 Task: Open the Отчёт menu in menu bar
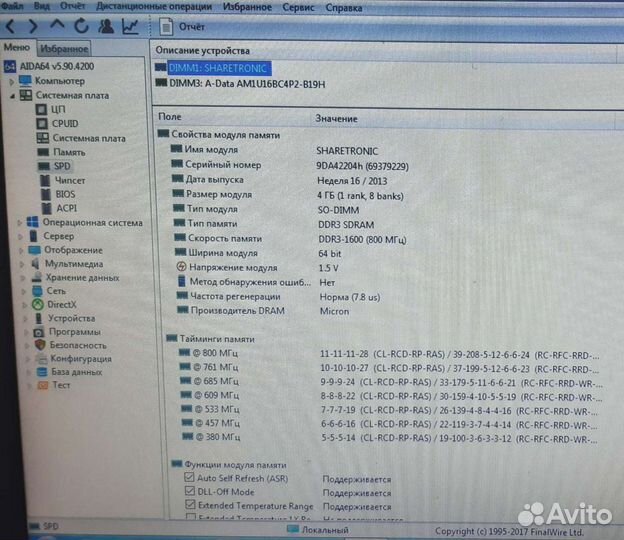(x=72, y=6)
